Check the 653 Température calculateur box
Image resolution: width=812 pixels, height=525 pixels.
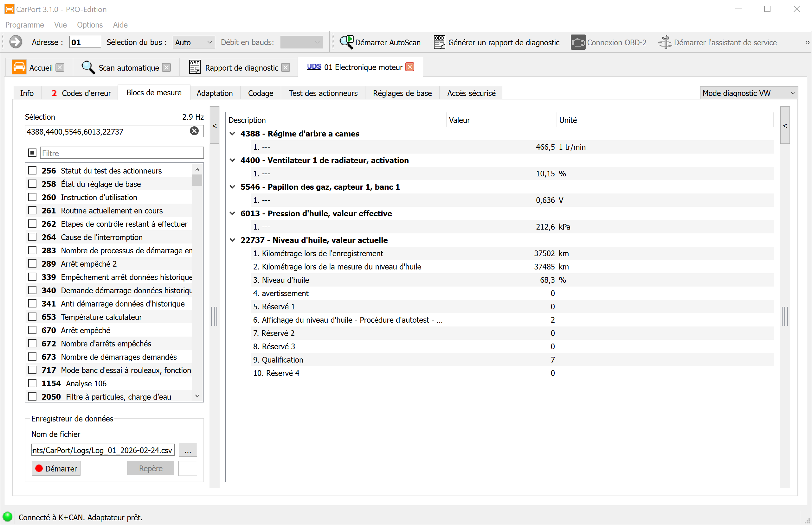pos(32,317)
